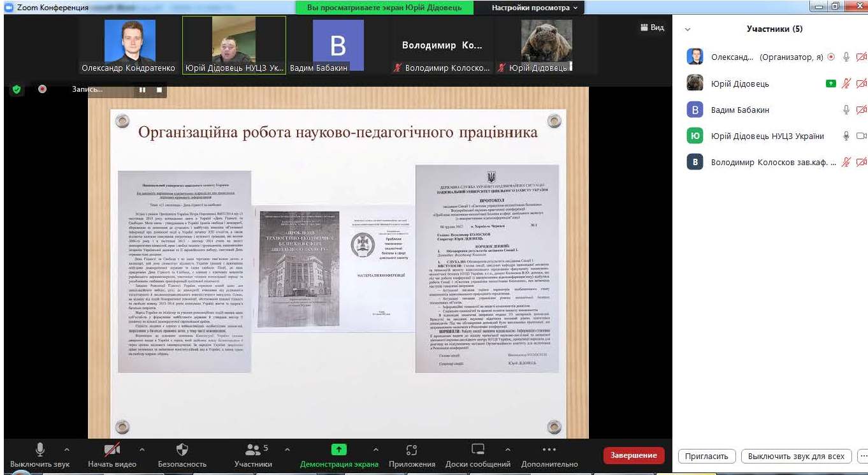This screenshot has height=475, width=868.
Task: Select Вадим Бабакин's video thumbnail
Action: 338,45
